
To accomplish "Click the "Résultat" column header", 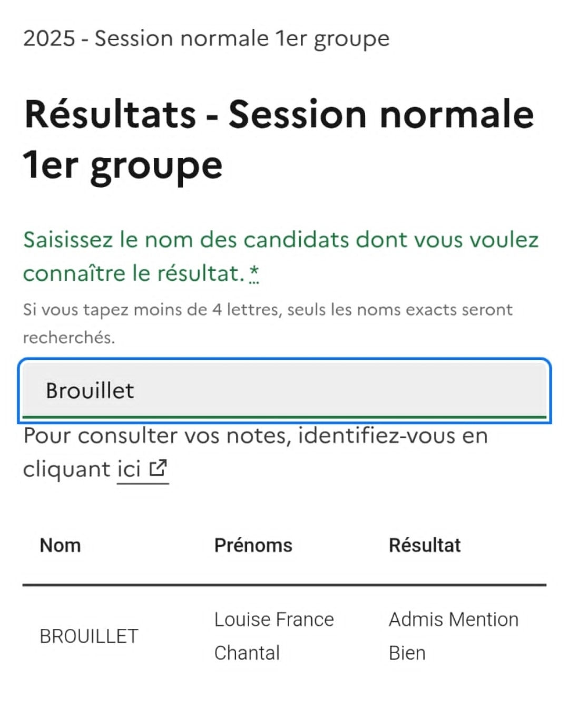I will click(425, 545).
